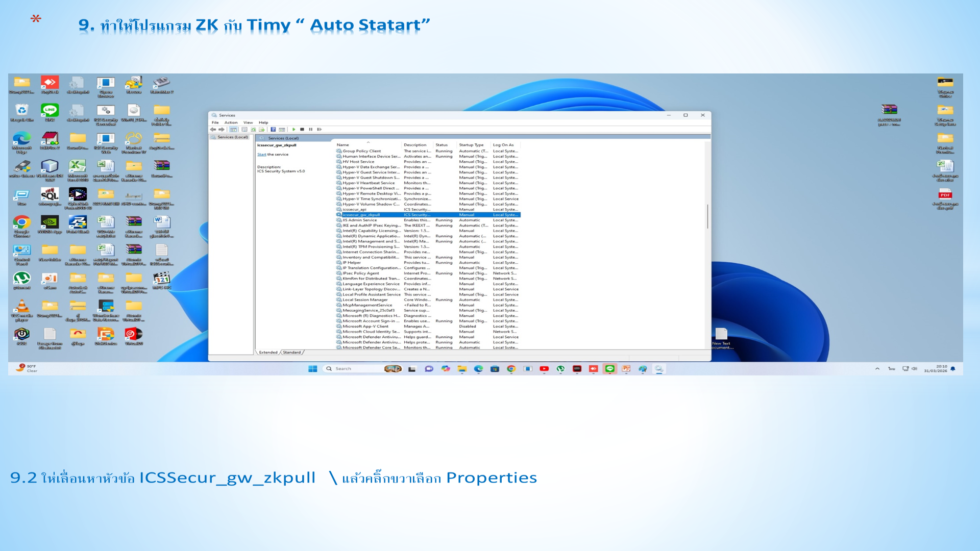Open NVIDIA App desktop shortcut

click(x=50, y=224)
